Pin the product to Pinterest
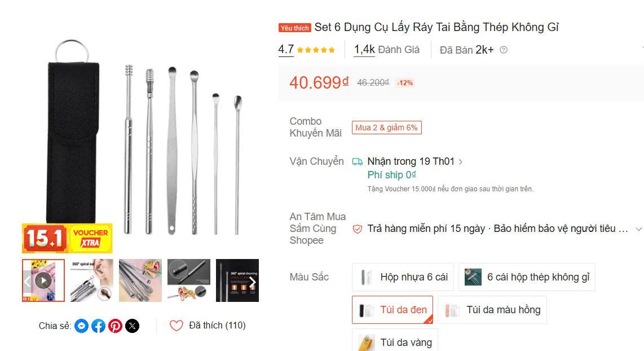This screenshot has width=644, height=351. point(115,326)
